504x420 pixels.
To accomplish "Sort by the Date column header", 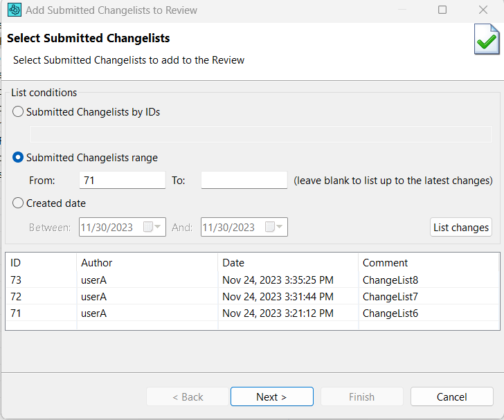I will point(288,262).
